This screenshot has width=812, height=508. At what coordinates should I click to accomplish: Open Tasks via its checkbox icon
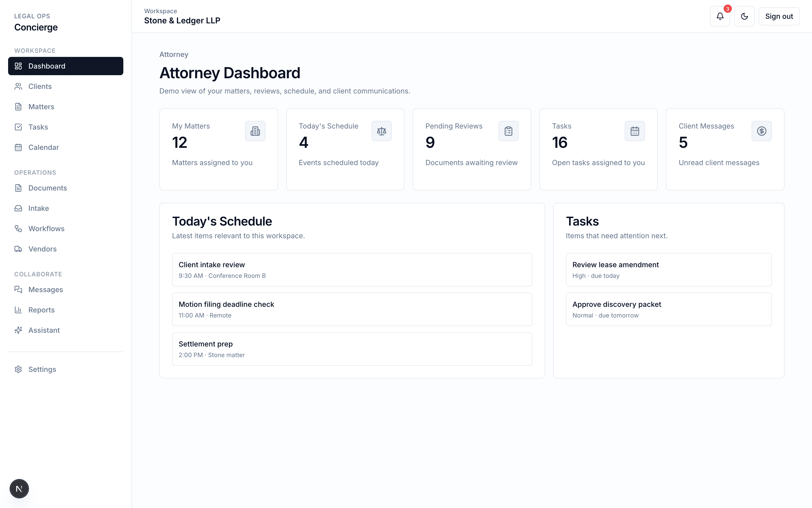pos(18,127)
